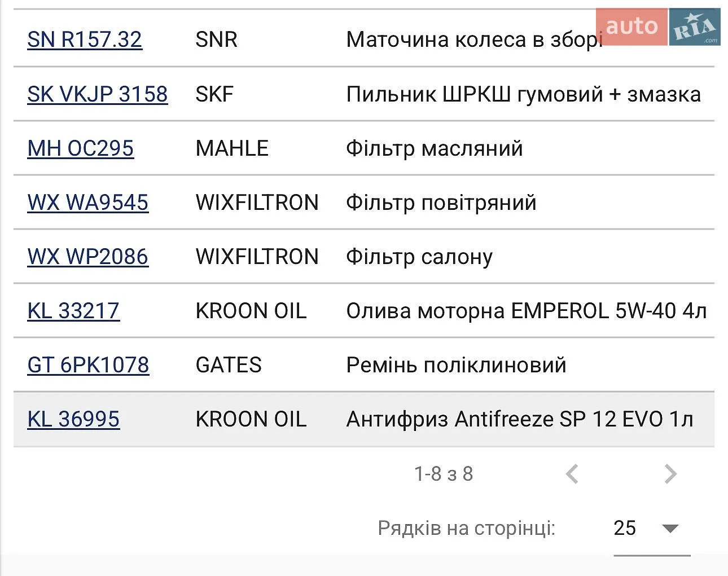Open part link KL 33217
This screenshot has width=728, height=576.
click(x=73, y=311)
